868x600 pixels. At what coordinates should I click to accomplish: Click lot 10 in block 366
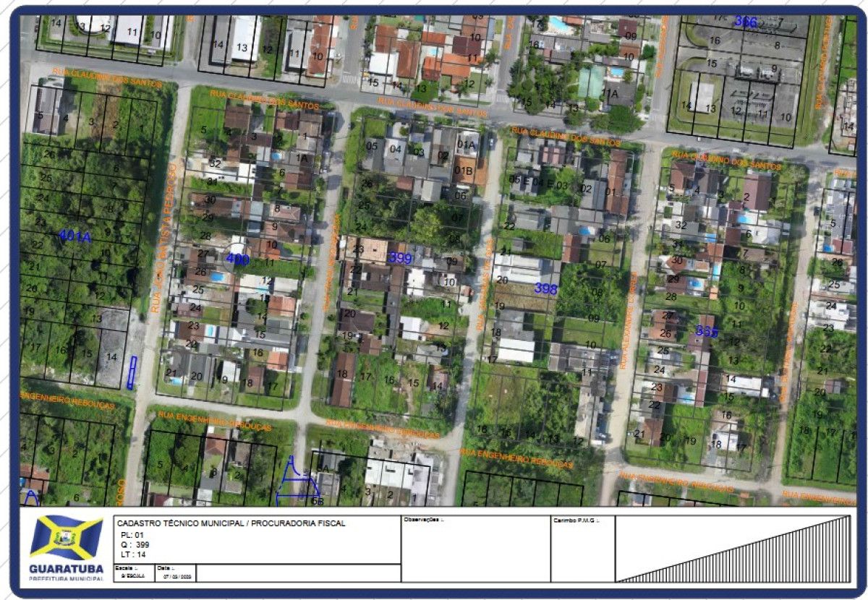(786, 117)
